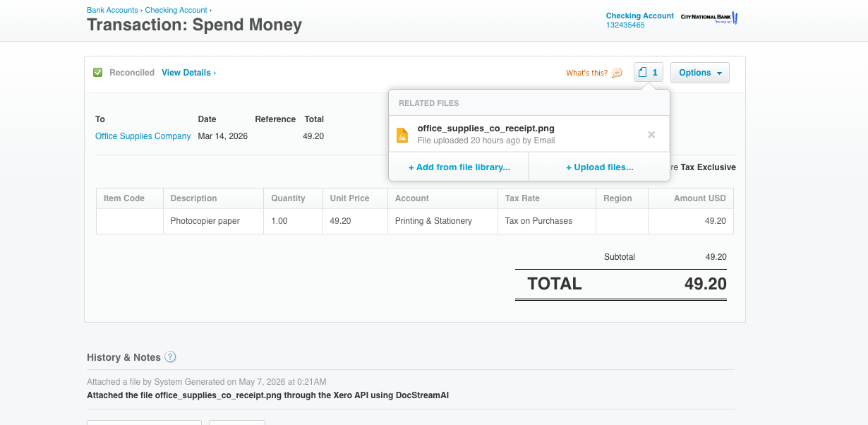Screen dimensions: 868x425
Task: Click the line item Unit Price 49.20
Action: click(x=340, y=221)
